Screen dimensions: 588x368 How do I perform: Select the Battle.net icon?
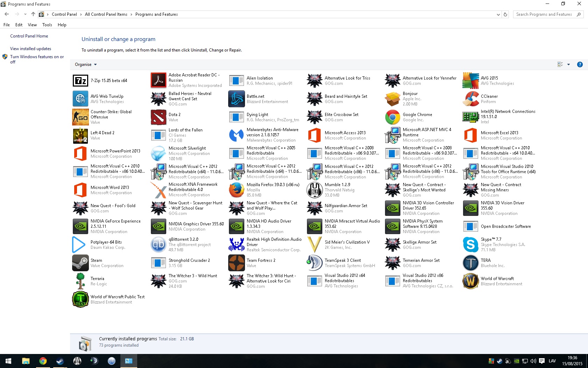point(236,99)
